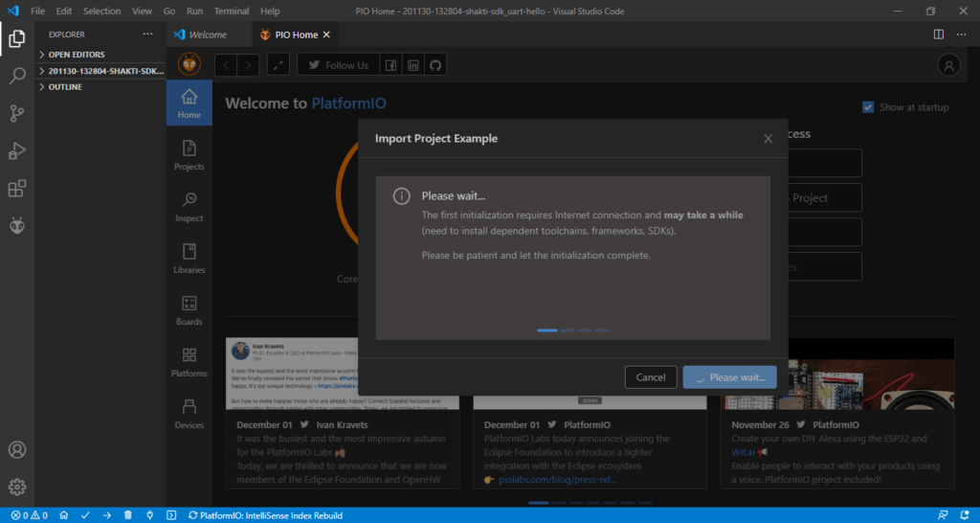Viewport: 980px width, 523px height.
Task: Click the Follow Us Twitter button
Action: coord(338,65)
